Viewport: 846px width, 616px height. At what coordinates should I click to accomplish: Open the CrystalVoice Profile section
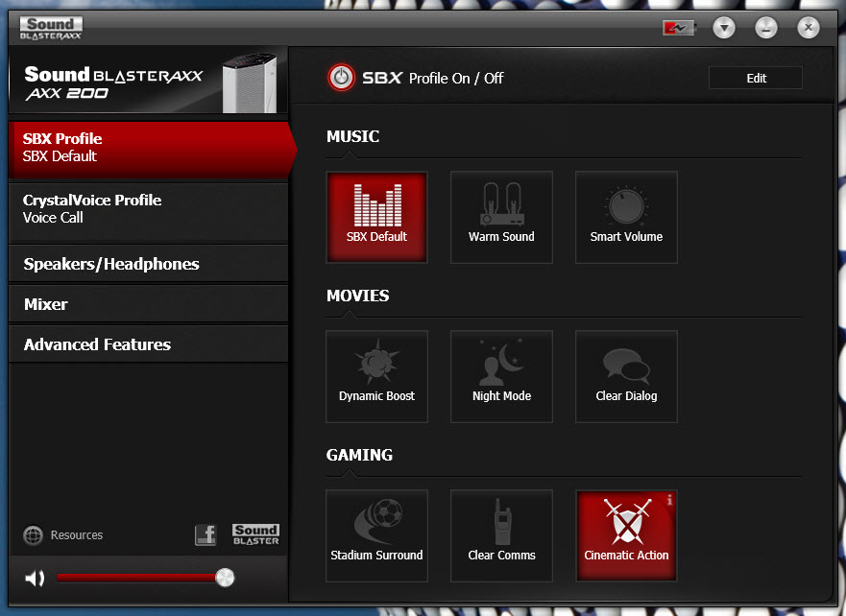(x=149, y=211)
